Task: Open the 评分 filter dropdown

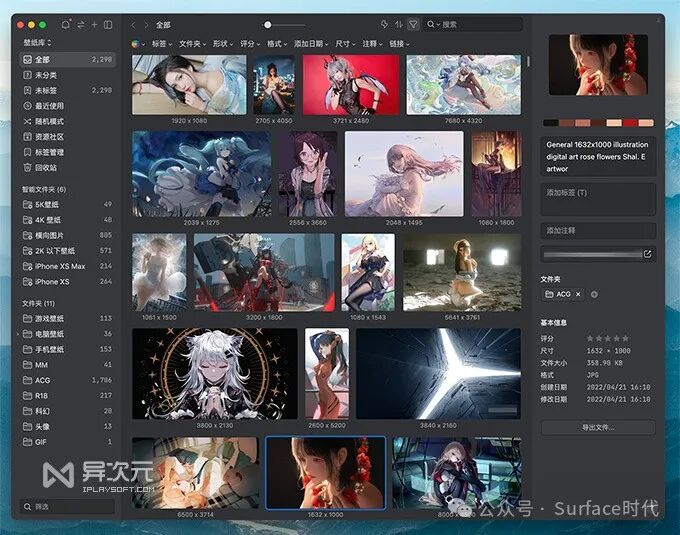Action: pyautogui.click(x=250, y=44)
